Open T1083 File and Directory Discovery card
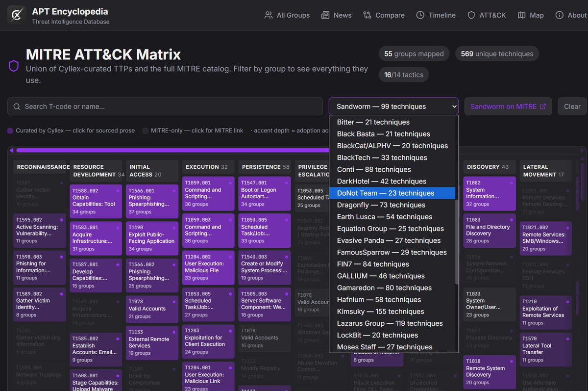The image size is (588, 391). pyautogui.click(x=490, y=231)
